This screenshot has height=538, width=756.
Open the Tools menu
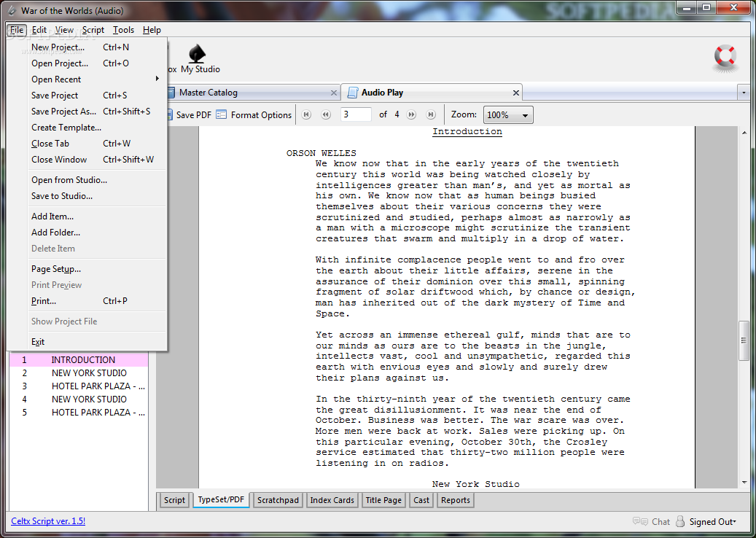tap(123, 30)
